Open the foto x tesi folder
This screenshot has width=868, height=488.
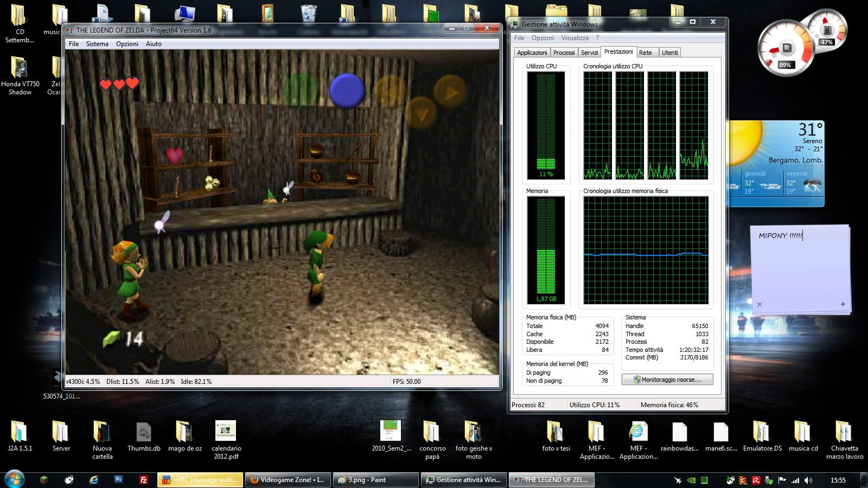click(556, 436)
